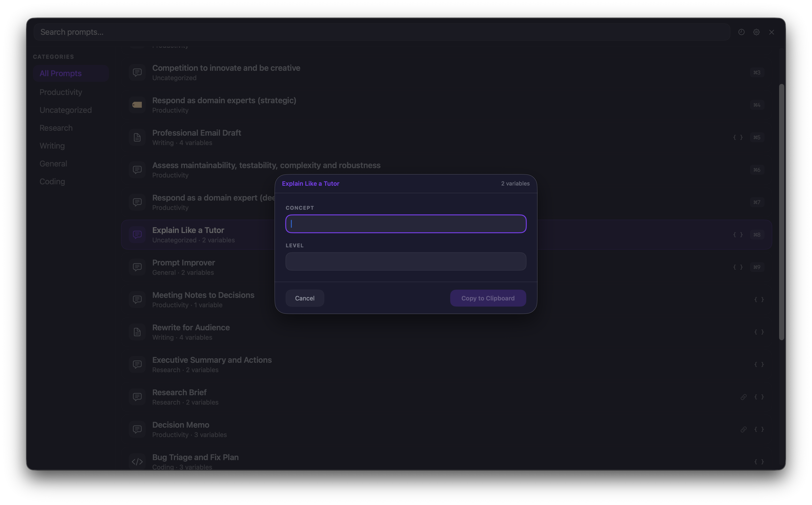Click Copy to Clipboard button

click(x=488, y=298)
